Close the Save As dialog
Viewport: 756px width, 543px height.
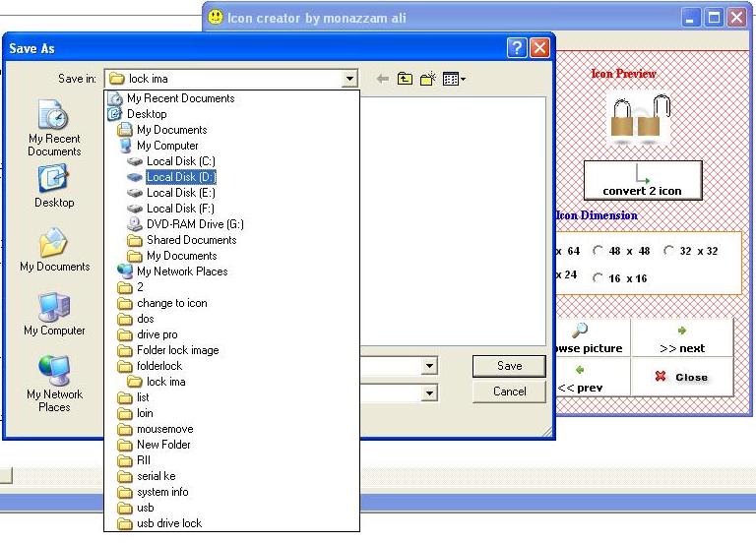pos(539,47)
